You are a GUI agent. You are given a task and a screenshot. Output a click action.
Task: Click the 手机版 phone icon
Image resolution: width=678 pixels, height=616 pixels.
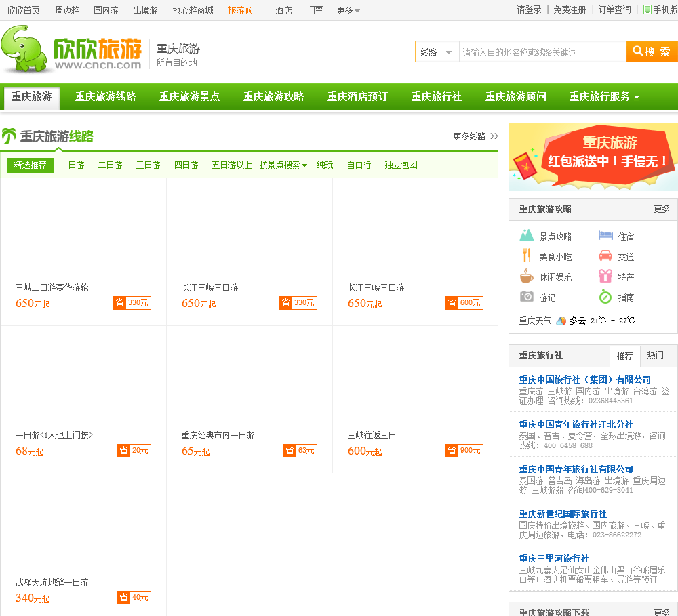[x=647, y=9]
